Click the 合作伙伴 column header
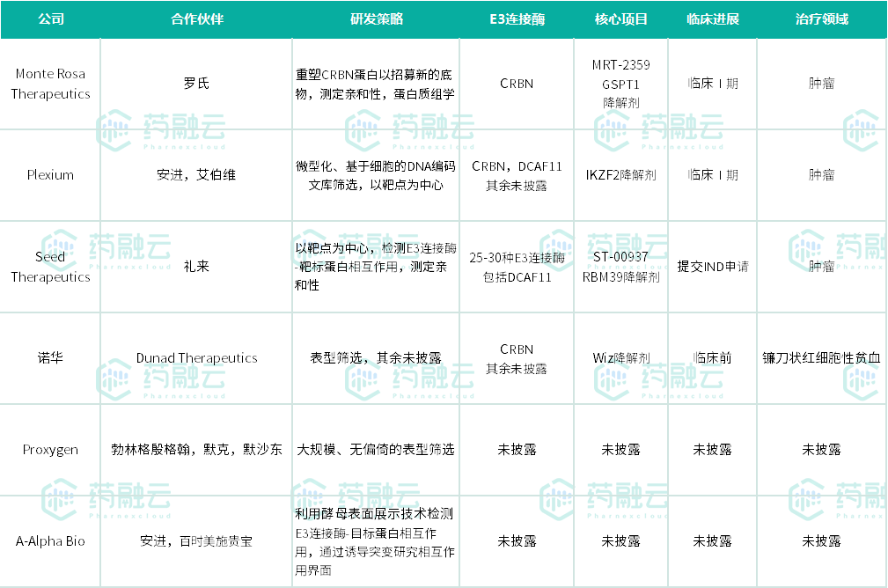The height and width of the screenshot is (588, 888). click(196, 19)
